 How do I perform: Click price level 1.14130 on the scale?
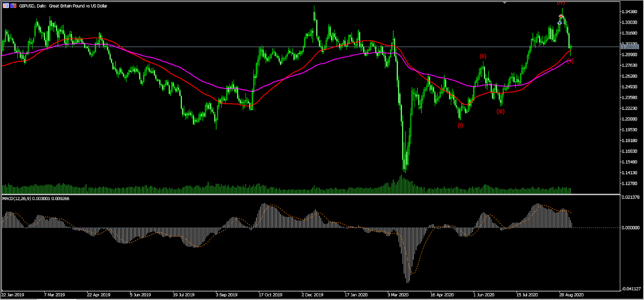click(629, 173)
